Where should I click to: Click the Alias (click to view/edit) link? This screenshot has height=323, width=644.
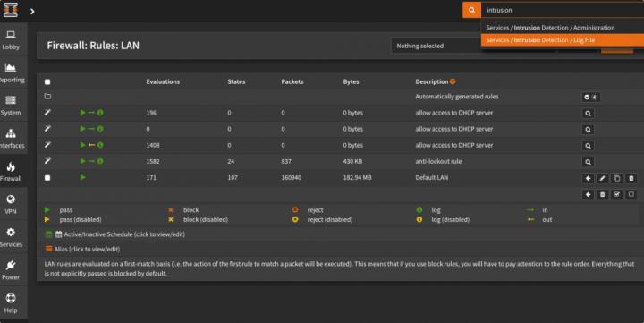(x=87, y=249)
